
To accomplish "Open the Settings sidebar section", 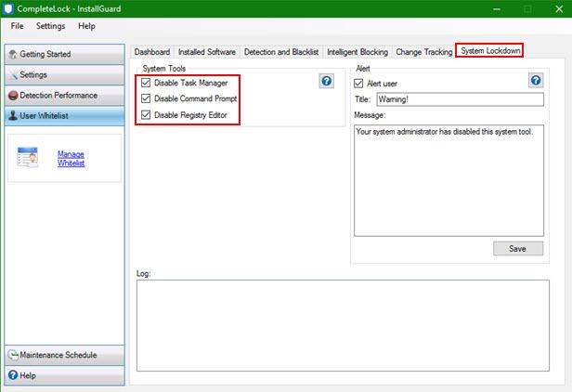I will 65,75.
